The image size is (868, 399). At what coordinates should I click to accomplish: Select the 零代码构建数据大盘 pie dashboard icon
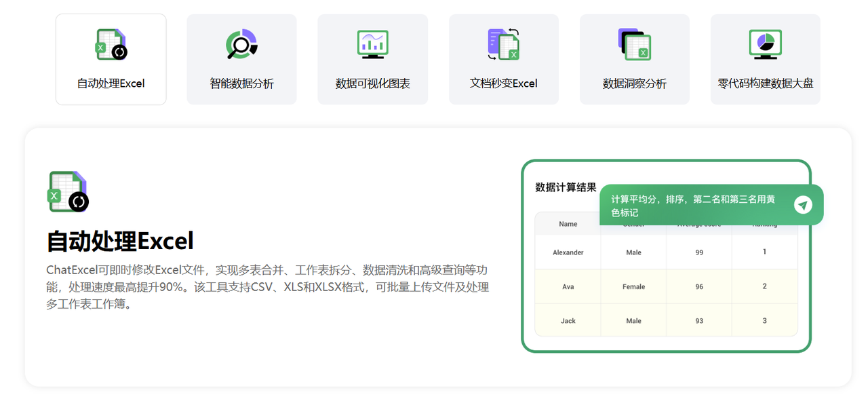[x=765, y=43]
